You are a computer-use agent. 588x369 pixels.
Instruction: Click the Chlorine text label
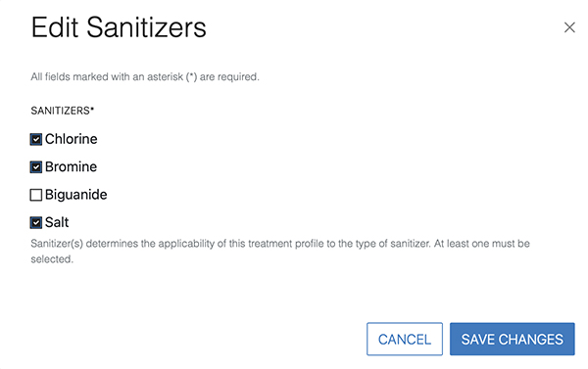pos(72,139)
